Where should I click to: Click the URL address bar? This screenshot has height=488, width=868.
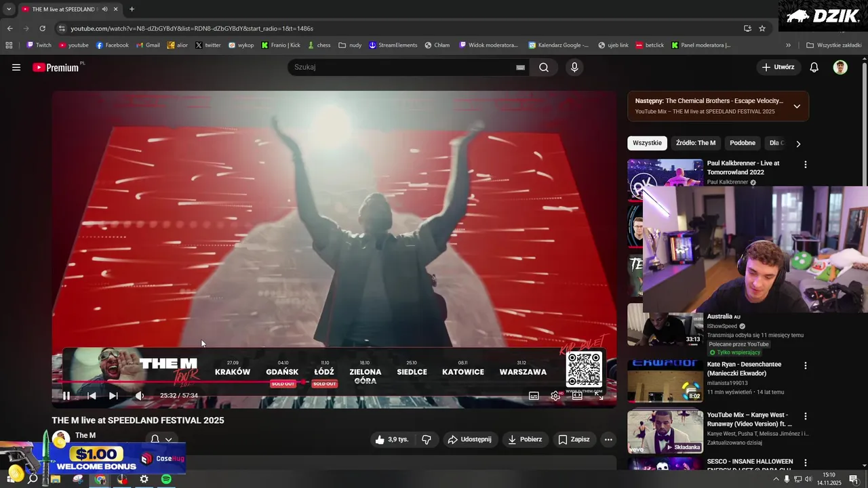click(x=400, y=28)
